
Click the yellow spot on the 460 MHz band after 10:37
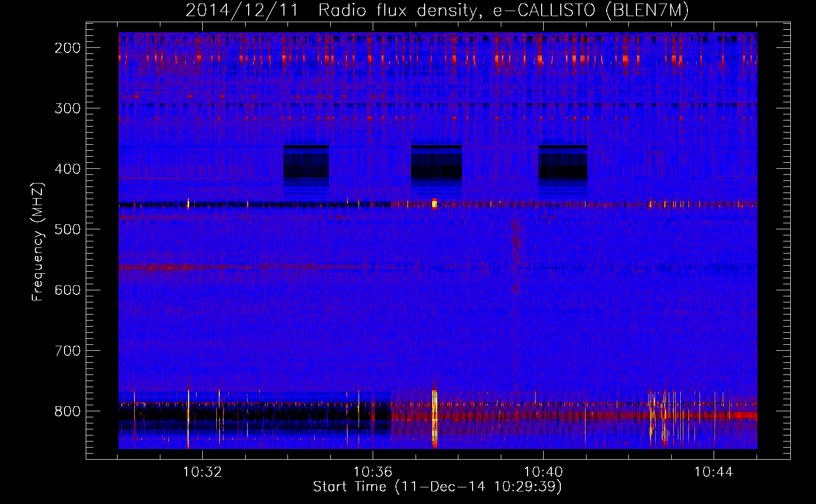point(434,204)
